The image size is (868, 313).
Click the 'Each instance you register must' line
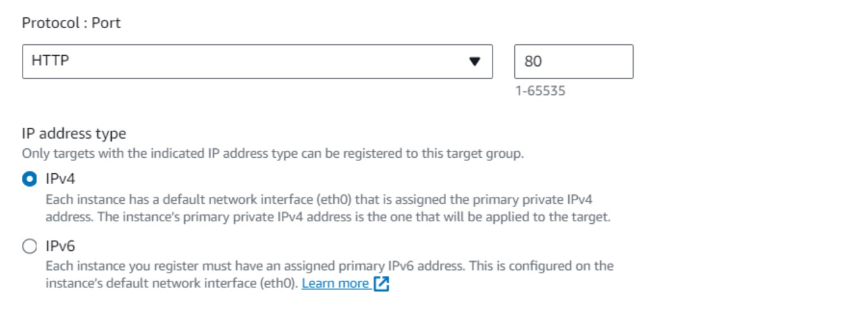click(x=329, y=266)
